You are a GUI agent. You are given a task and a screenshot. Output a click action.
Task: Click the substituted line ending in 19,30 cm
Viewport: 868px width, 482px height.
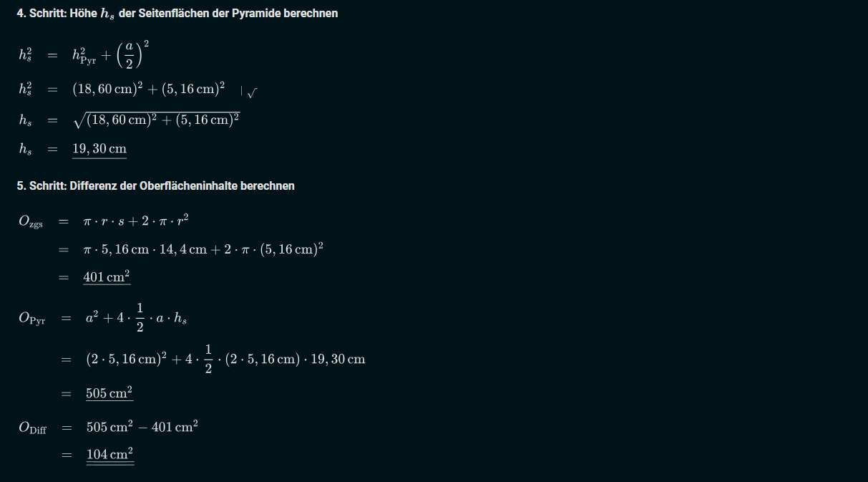coord(225,359)
